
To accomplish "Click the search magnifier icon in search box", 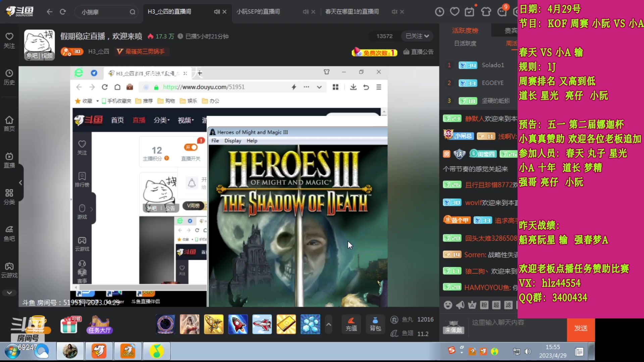I will (x=132, y=12).
